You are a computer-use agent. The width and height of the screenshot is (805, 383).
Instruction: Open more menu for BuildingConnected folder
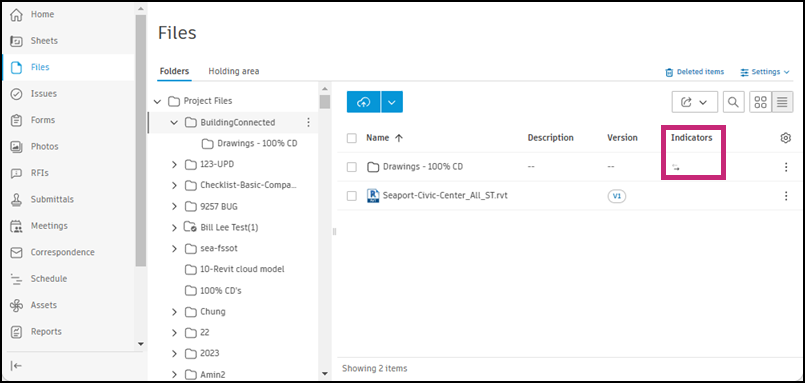pos(308,122)
